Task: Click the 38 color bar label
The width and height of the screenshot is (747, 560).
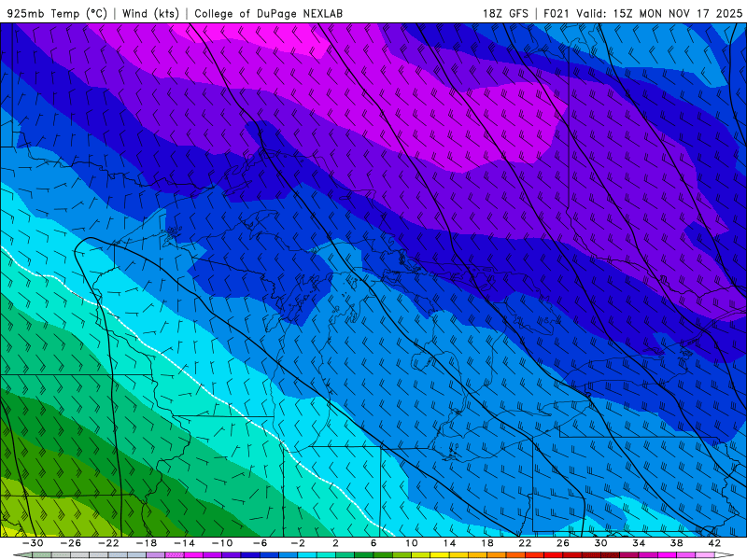Action: coord(676,543)
